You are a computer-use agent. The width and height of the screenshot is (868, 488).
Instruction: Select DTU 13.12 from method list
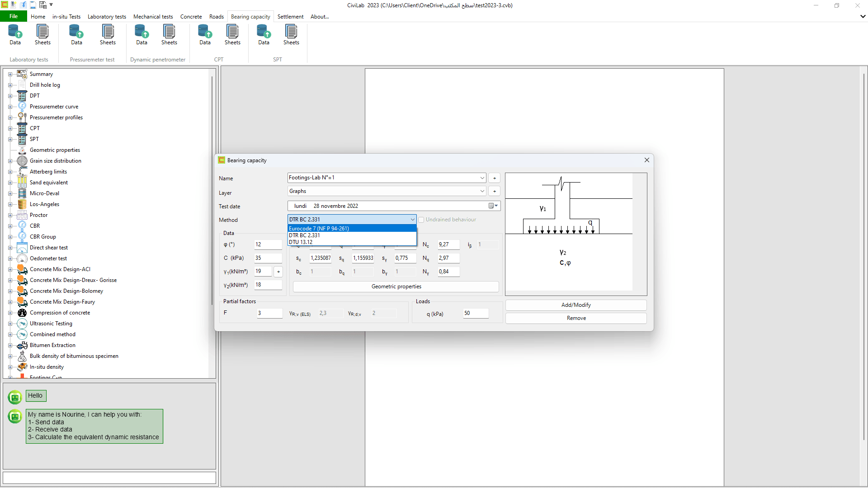tap(301, 242)
